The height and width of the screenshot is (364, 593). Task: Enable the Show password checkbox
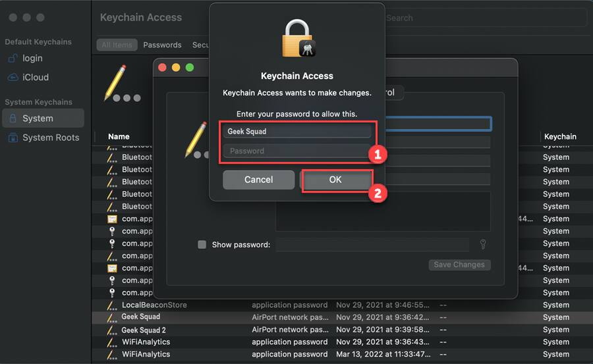tap(202, 245)
